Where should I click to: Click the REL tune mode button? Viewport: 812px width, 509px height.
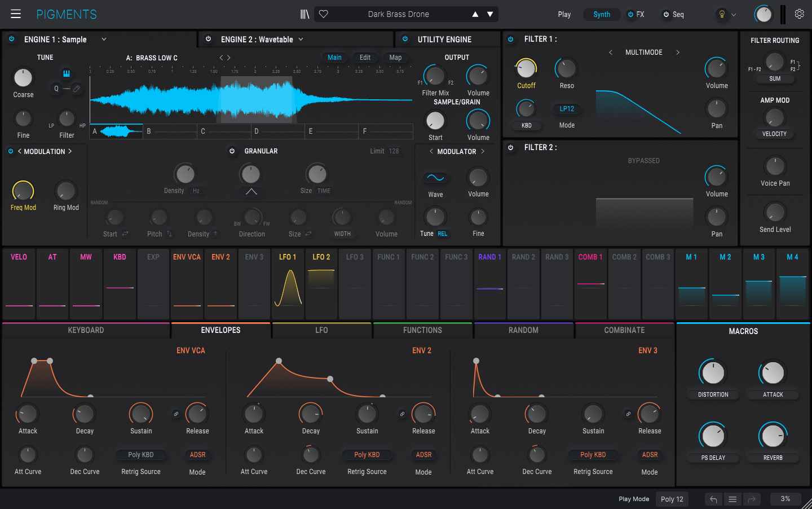pos(443,234)
